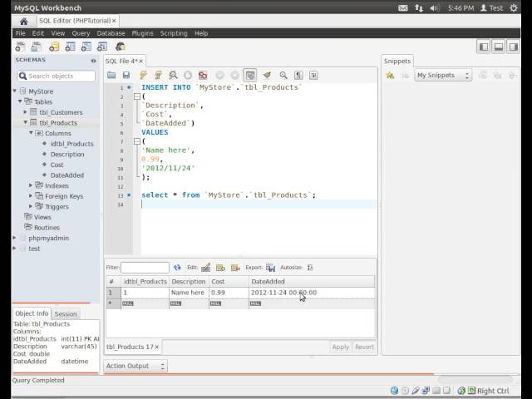Create a new SQL tab icon
The image size is (532, 399).
20,47
